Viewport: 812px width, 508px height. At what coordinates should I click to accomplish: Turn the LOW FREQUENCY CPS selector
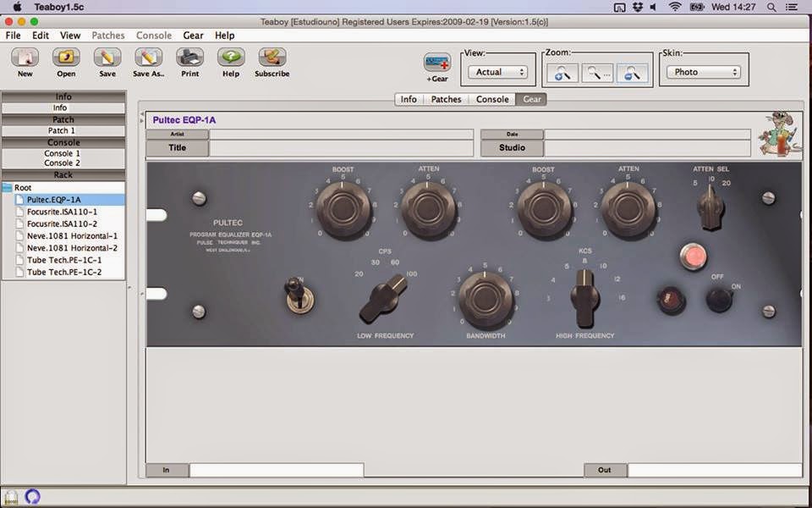pos(384,299)
